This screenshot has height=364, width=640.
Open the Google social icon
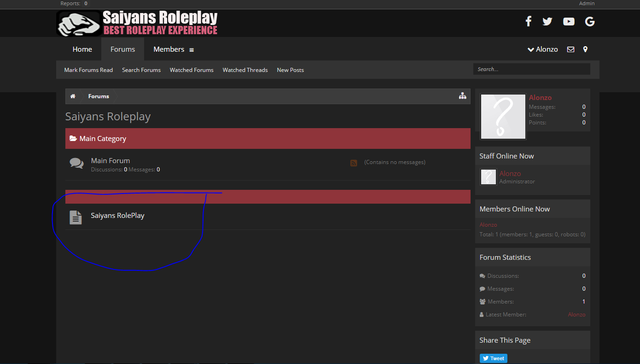tap(589, 21)
